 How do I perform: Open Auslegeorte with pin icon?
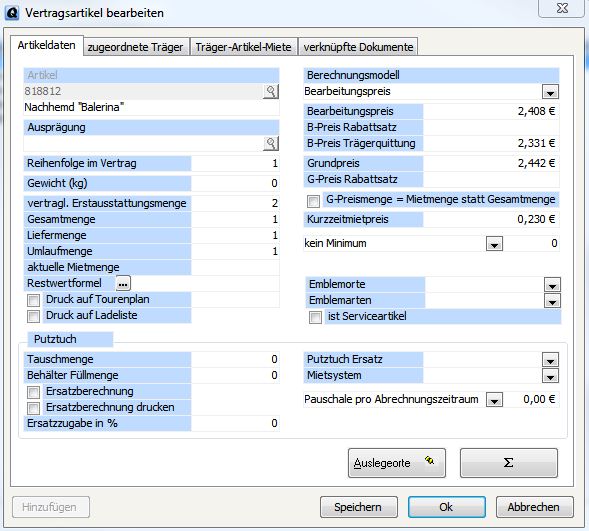pos(397,463)
